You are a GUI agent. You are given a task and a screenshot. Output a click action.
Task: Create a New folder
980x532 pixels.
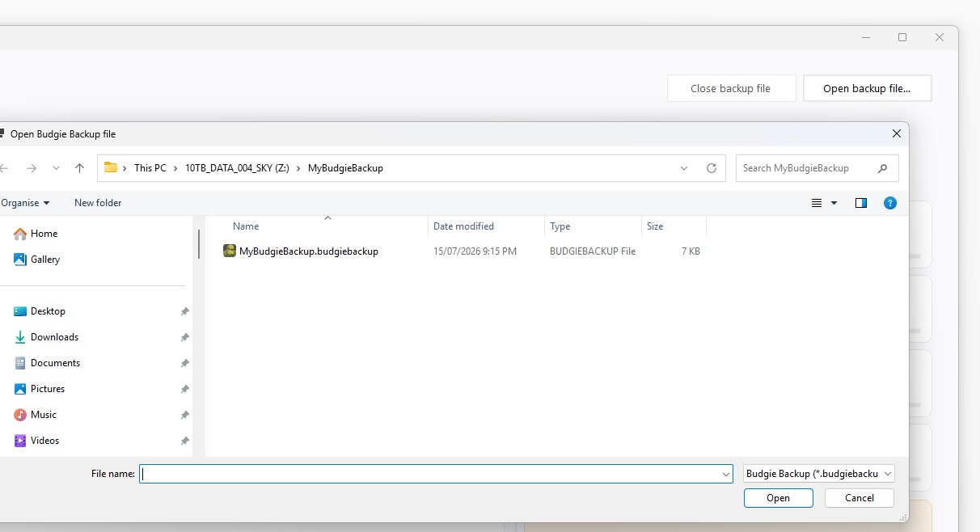point(98,203)
